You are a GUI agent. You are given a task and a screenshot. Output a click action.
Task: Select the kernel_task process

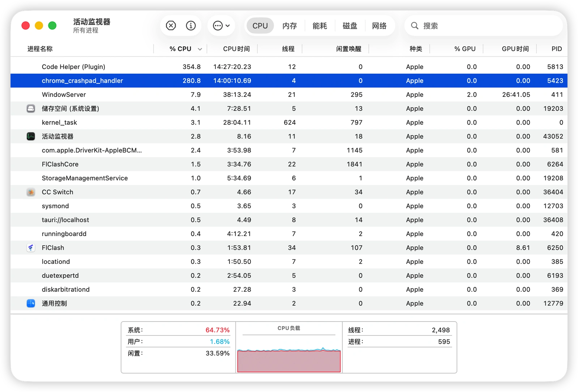click(289, 122)
